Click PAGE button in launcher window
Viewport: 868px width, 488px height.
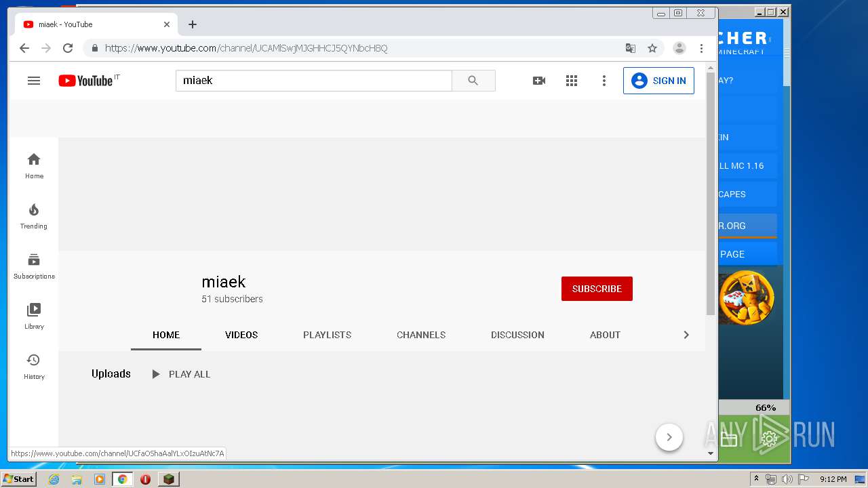click(x=747, y=254)
